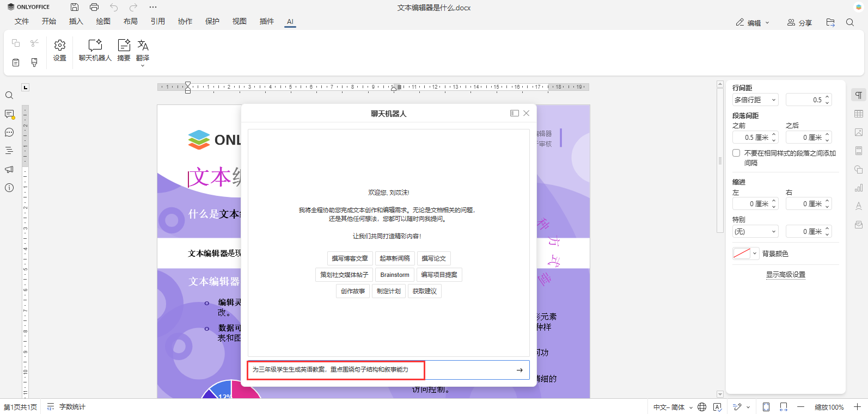Click Fit to page icon in status bar
The width and height of the screenshot is (868, 414).
pos(766,407)
